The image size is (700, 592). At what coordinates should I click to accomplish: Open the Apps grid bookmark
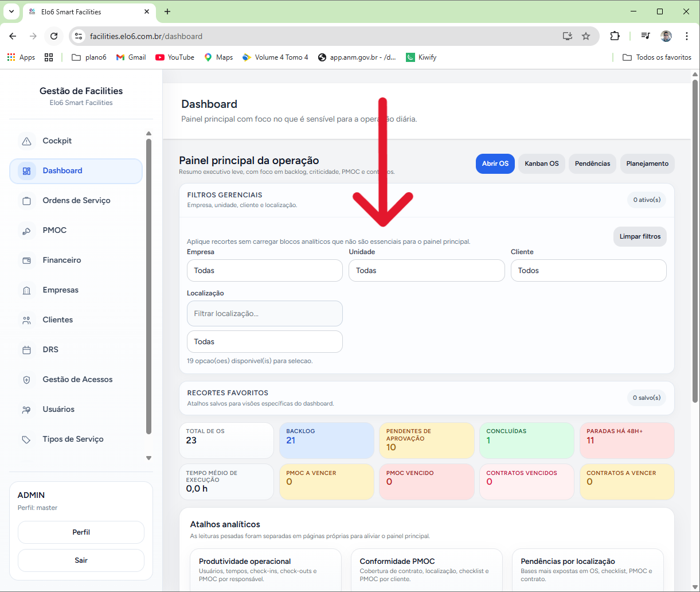coord(21,57)
